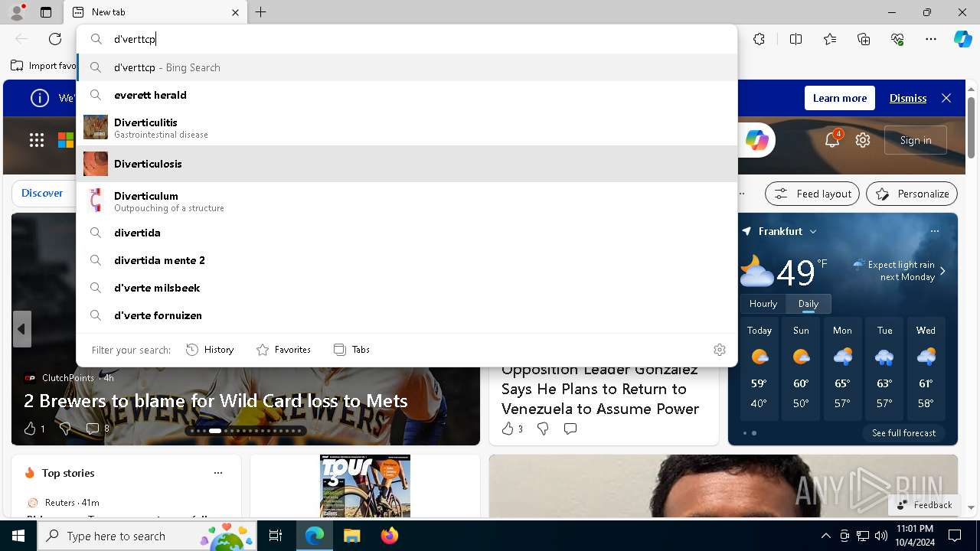980x551 pixels.
Task: Open comments on the Brewers story
Action: pos(97,429)
